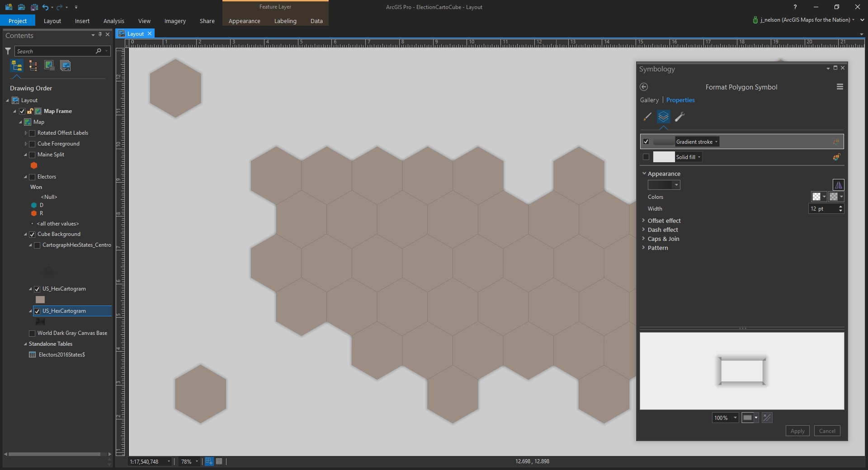Screen dimensions: 868x470
Task: Click the grid view icon in status bar
Action: [219, 461]
